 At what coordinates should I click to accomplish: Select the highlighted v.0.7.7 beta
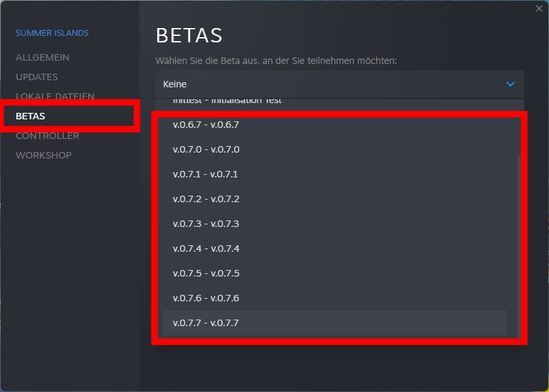[206, 323]
